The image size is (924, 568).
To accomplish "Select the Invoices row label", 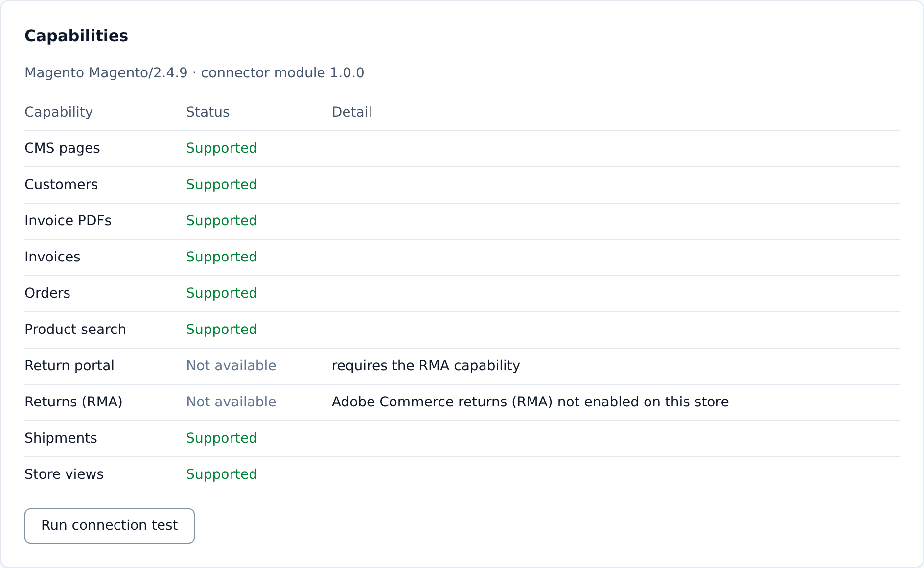I will tap(53, 257).
